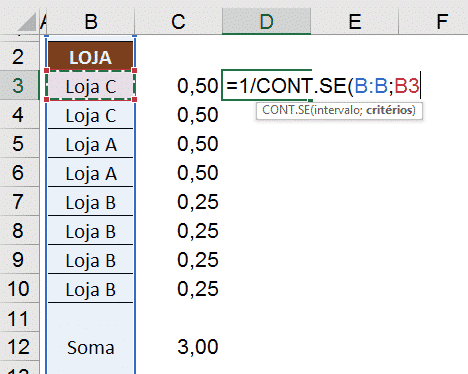The width and height of the screenshot is (468, 374).
Task: Click cell C6 value 0,50
Action: 178,172
